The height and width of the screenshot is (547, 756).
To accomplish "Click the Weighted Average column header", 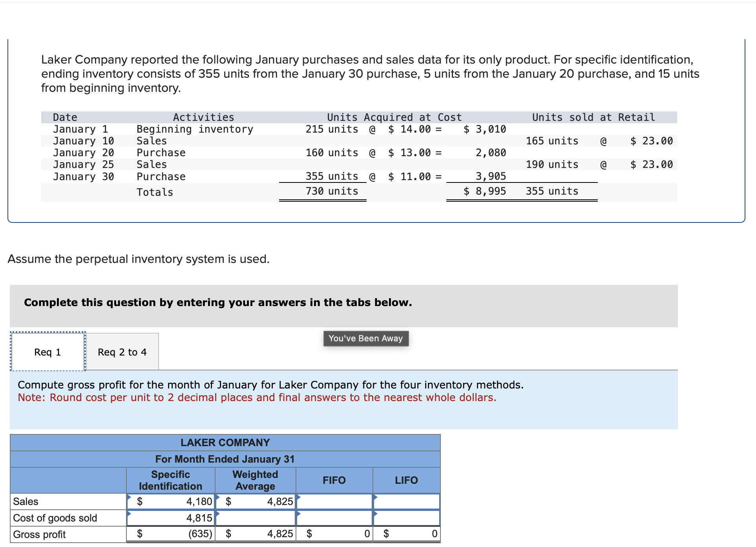I will (256, 480).
